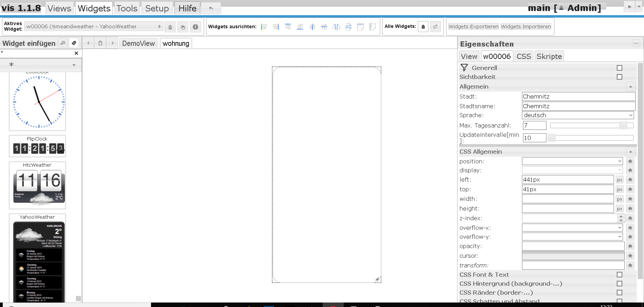Click Widgets Importieren button

526,27
